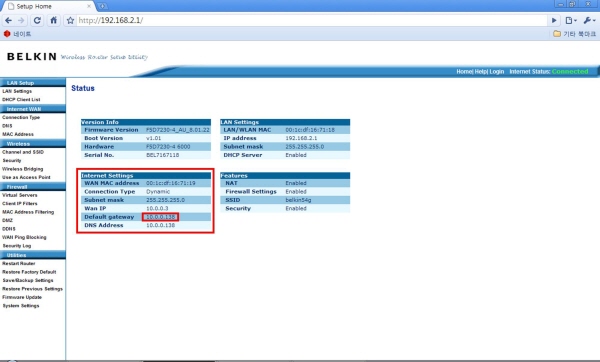The image size is (600, 362).
Task: Click the browser Forward arrow
Action: click(22, 20)
